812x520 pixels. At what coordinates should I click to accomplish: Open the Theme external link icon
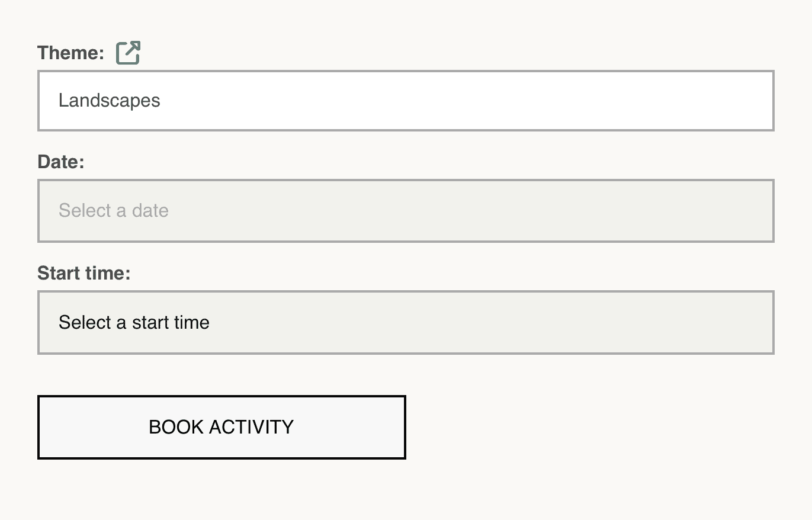pos(128,53)
